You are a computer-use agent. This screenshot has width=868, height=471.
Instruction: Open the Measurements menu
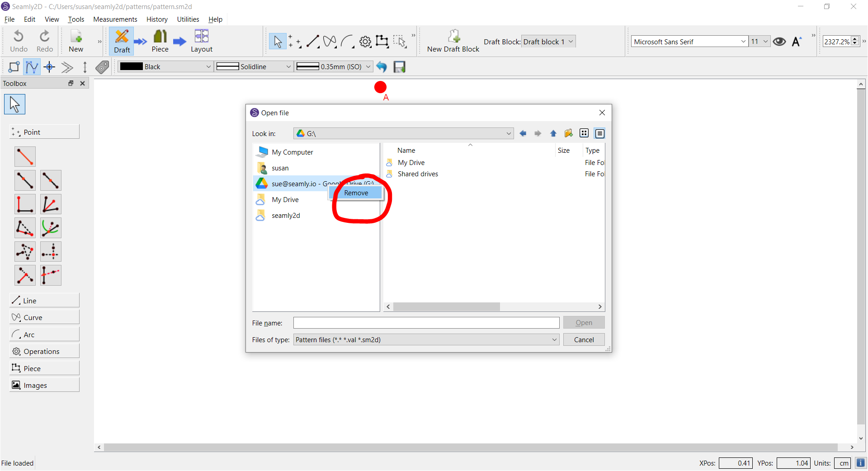115,19
